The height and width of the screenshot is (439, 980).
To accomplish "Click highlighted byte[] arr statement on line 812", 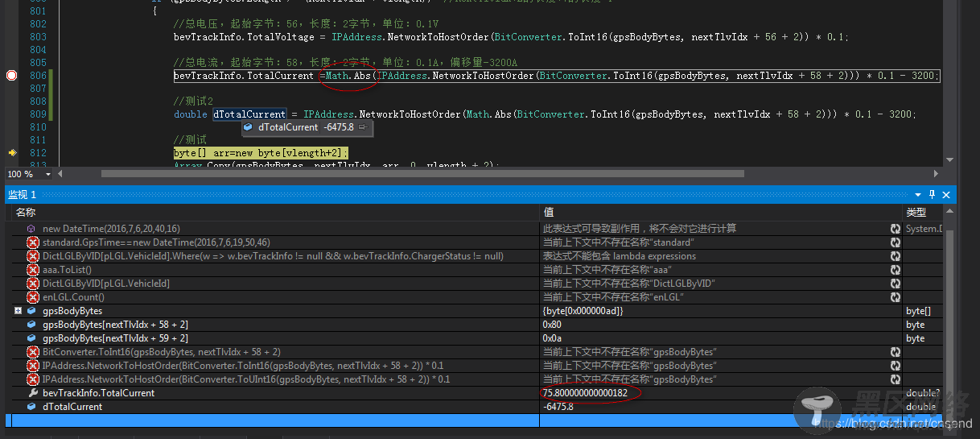I will coord(261,152).
